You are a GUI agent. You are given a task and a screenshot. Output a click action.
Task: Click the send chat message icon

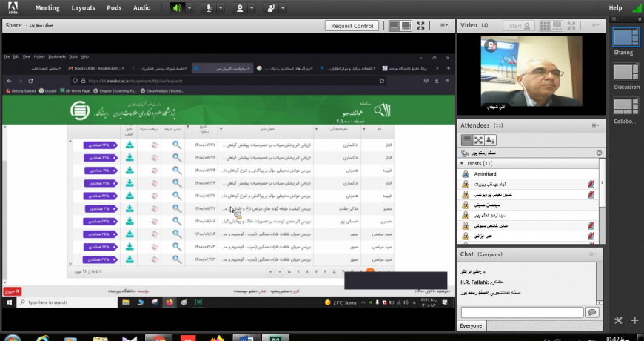coord(592,312)
